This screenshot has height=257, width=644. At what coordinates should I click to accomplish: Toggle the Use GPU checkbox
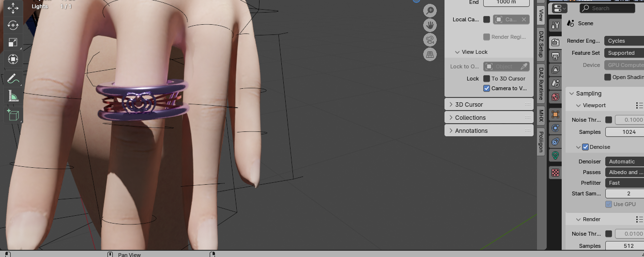tap(609, 204)
